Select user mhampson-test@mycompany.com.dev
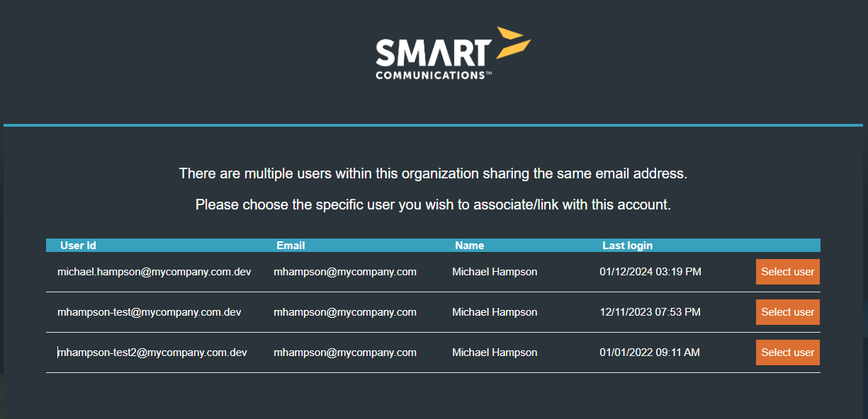This screenshot has width=868, height=419. (787, 312)
